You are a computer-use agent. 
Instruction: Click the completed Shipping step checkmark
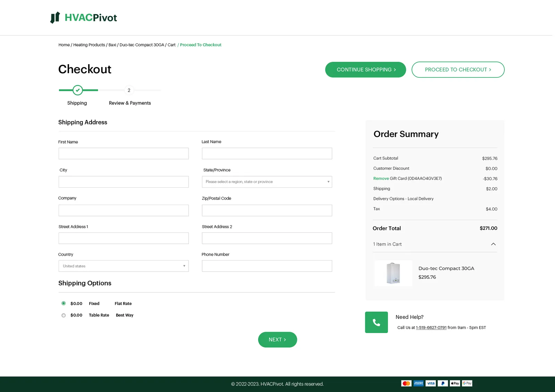(78, 90)
